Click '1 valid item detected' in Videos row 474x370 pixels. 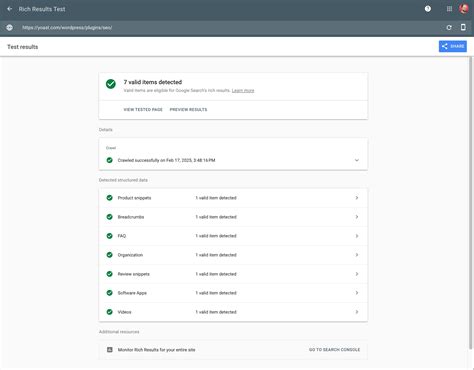coord(216,312)
